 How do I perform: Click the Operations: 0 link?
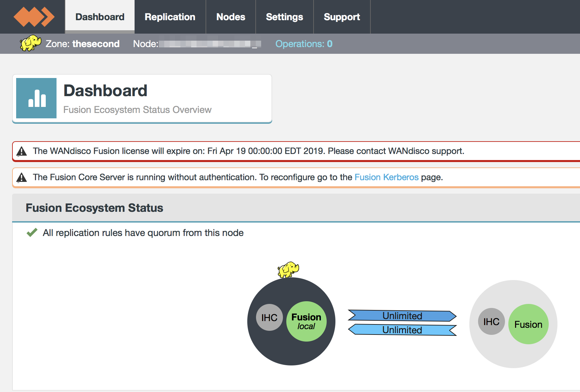[x=304, y=44]
